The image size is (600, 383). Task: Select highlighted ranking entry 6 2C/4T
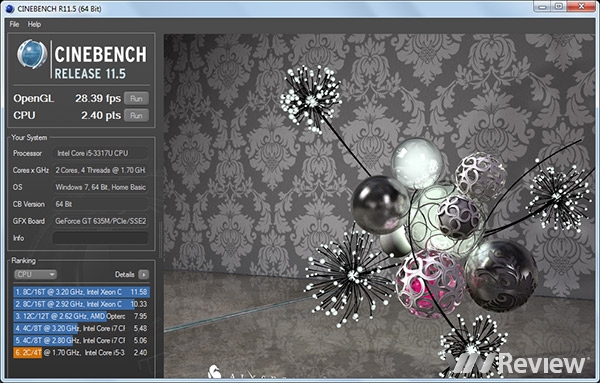point(81,352)
